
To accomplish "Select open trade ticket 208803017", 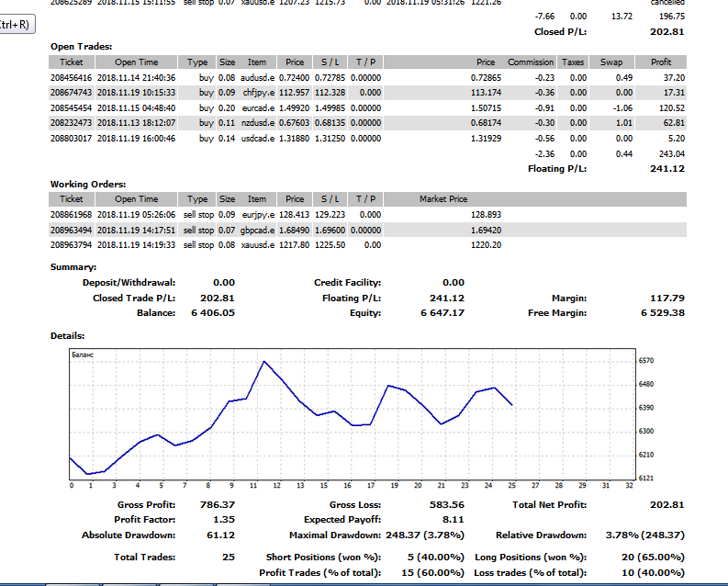I will click(x=71, y=139).
